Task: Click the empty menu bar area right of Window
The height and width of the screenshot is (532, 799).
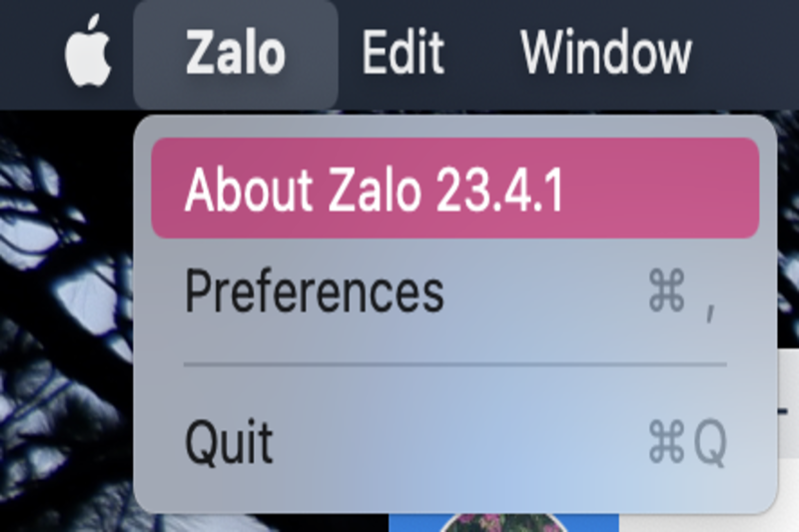Action: pos(749,52)
